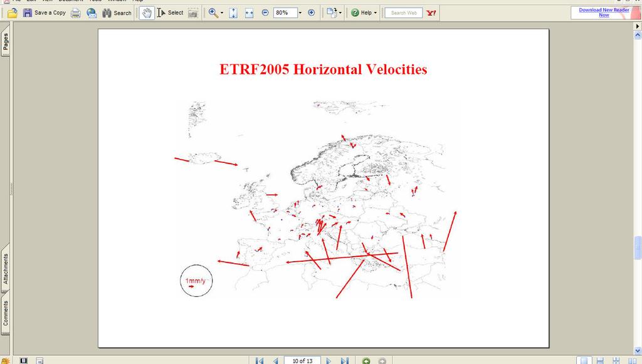Click the Fit Width icon
The image size is (642, 364).
[x=249, y=13]
